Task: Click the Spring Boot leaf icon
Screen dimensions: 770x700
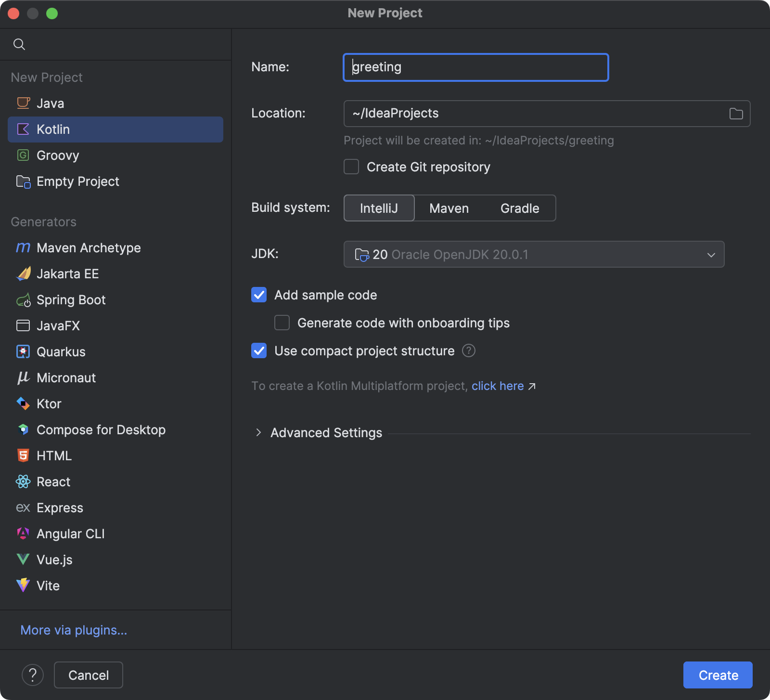Action: [x=23, y=299]
